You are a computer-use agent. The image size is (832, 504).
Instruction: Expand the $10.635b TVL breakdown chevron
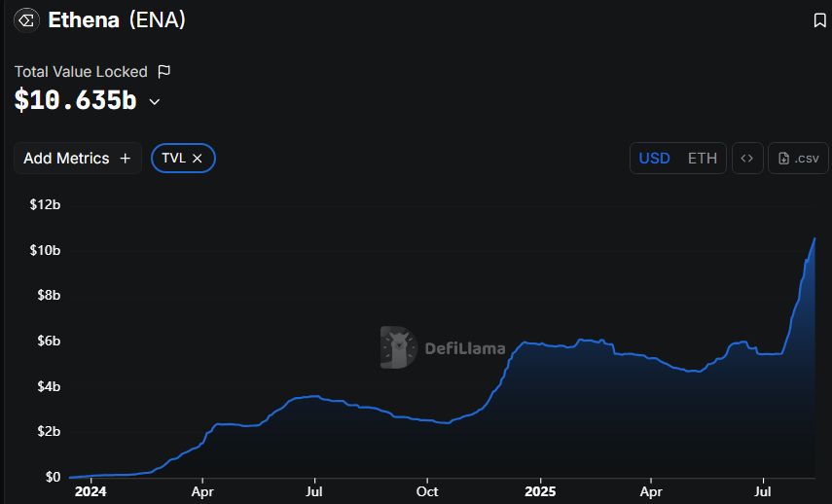[155, 102]
